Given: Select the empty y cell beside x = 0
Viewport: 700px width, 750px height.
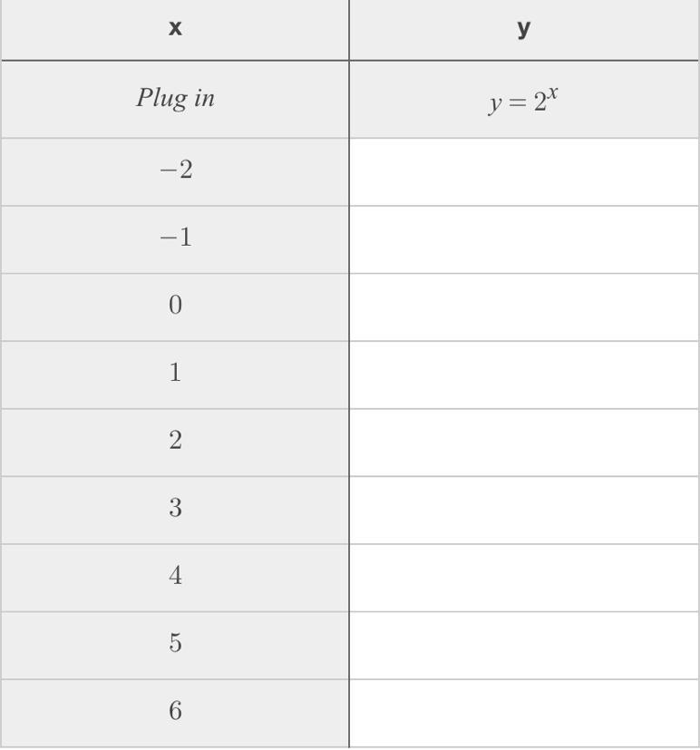Looking at the screenshot, I should pos(523,307).
